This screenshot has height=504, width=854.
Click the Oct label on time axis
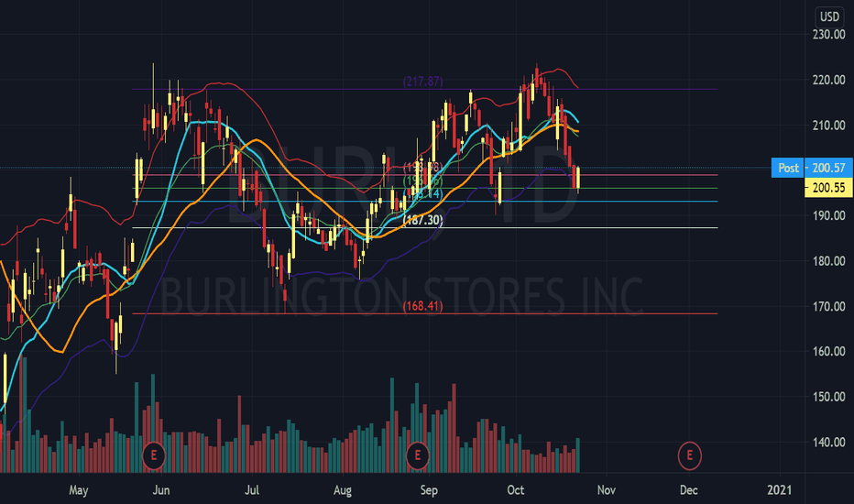[516, 490]
